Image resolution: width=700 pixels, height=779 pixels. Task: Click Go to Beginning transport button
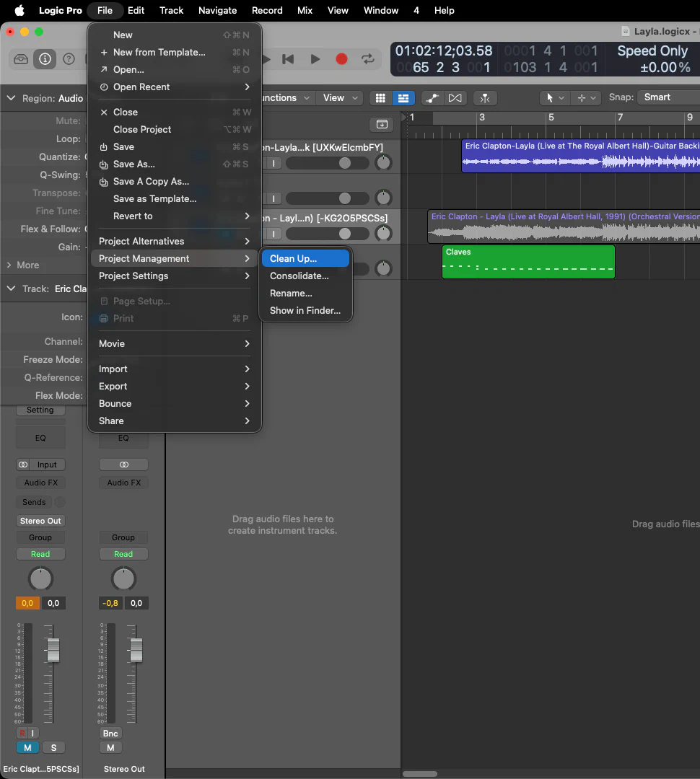(x=288, y=59)
